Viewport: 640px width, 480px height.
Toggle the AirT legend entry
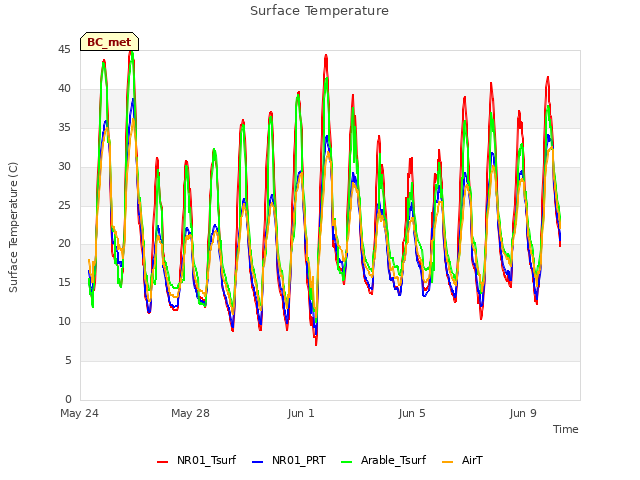(462, 460)
